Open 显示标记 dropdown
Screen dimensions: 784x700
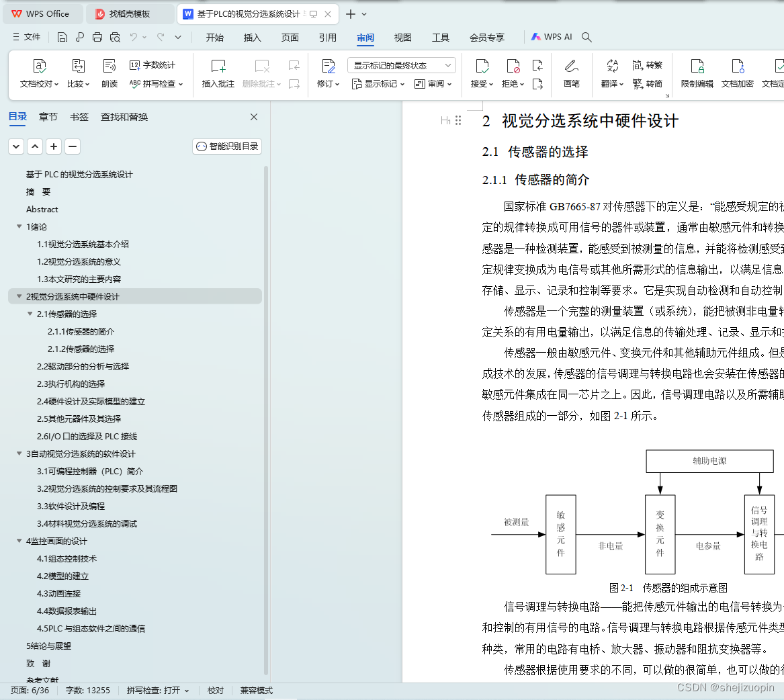pos(378,84)
